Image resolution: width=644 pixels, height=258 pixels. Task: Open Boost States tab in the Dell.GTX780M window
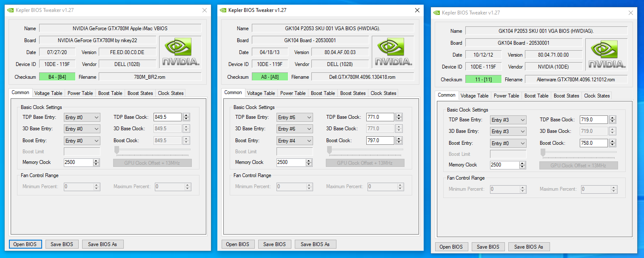pos(353,93)
